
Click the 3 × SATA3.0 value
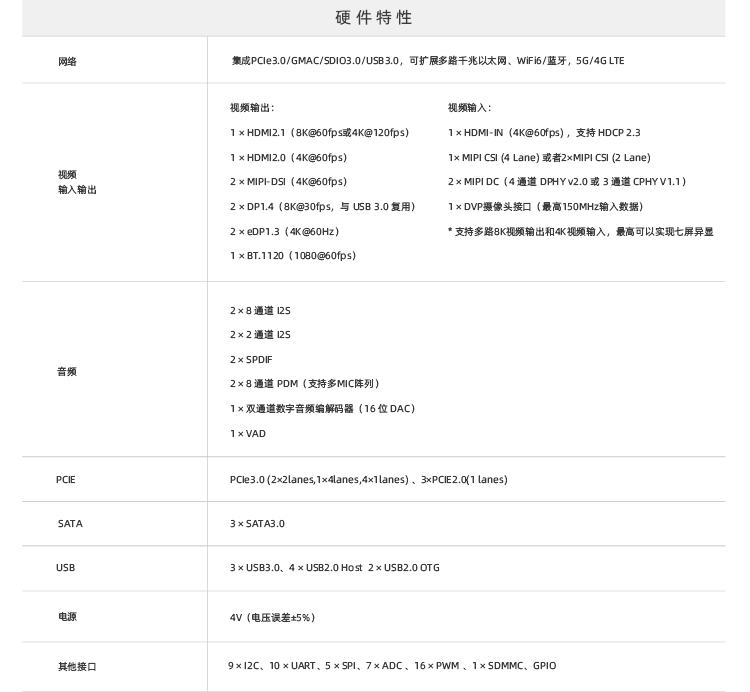point(257,524)
